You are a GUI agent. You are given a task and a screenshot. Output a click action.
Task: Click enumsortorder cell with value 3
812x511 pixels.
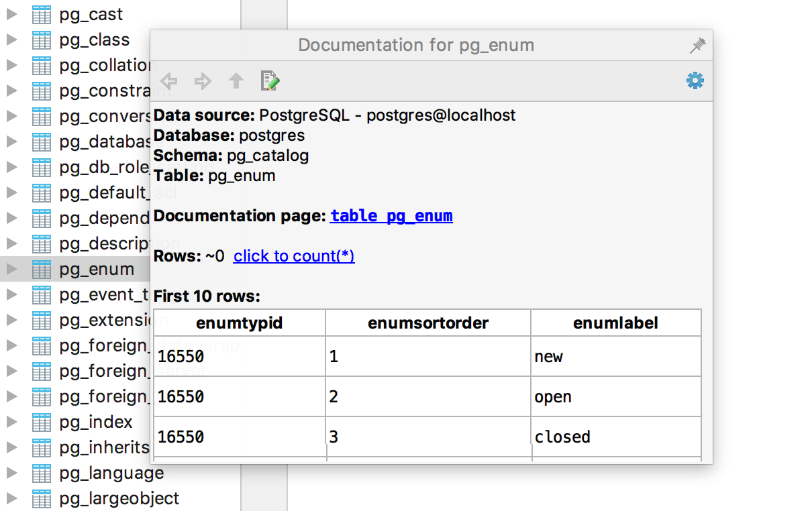428,437
